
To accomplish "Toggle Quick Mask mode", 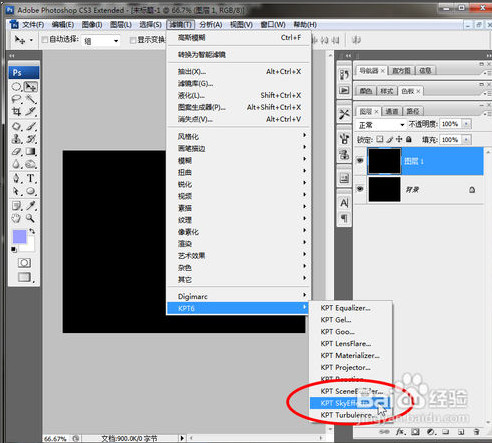I will click(24, 263).
